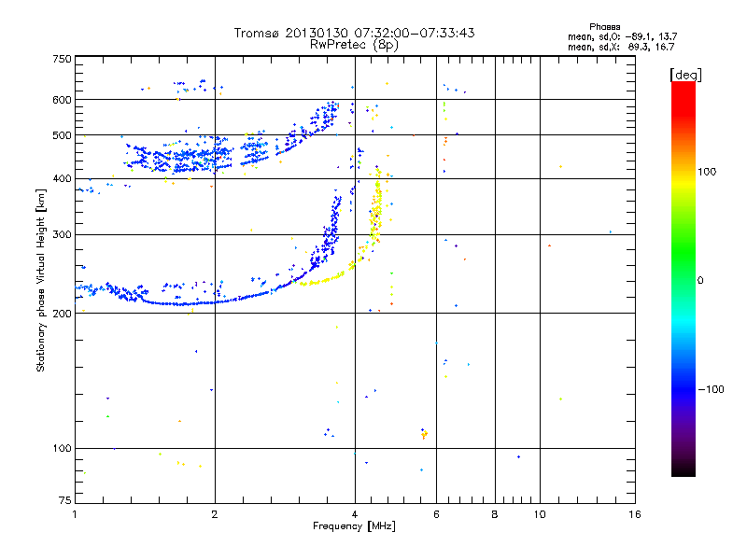Viewport: 747px width, 560px height.
Task: Click the 'mean, sd,O: -89.1, 13.7' statistic
Action: pyautogui.click(x=622, y=36)
